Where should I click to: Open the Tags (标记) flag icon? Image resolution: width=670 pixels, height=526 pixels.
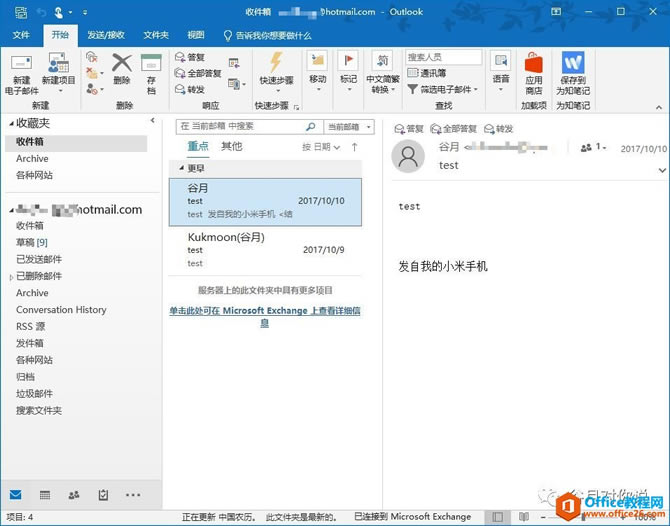coord(348,61)
